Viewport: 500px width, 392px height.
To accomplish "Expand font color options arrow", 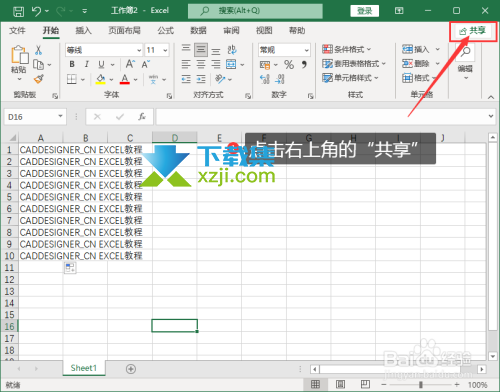I will coord(135,79).
